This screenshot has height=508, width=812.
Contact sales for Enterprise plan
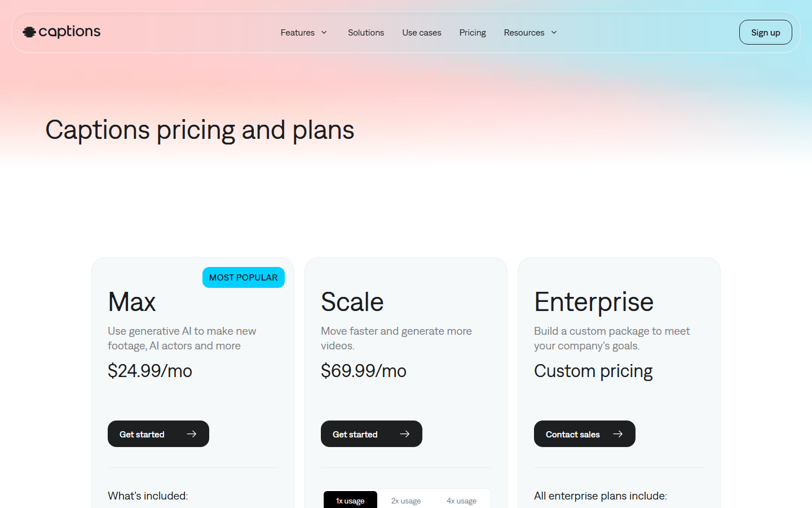585,434
